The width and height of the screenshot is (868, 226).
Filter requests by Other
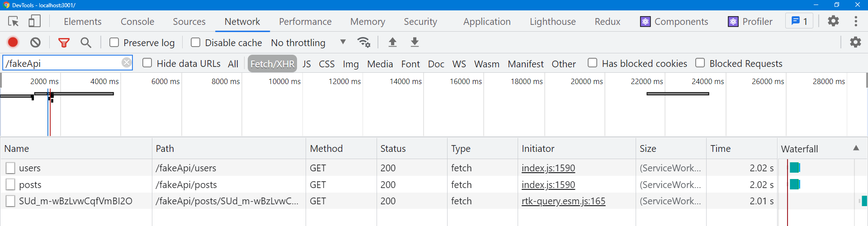pyautogui.click(x=563, y=64)
